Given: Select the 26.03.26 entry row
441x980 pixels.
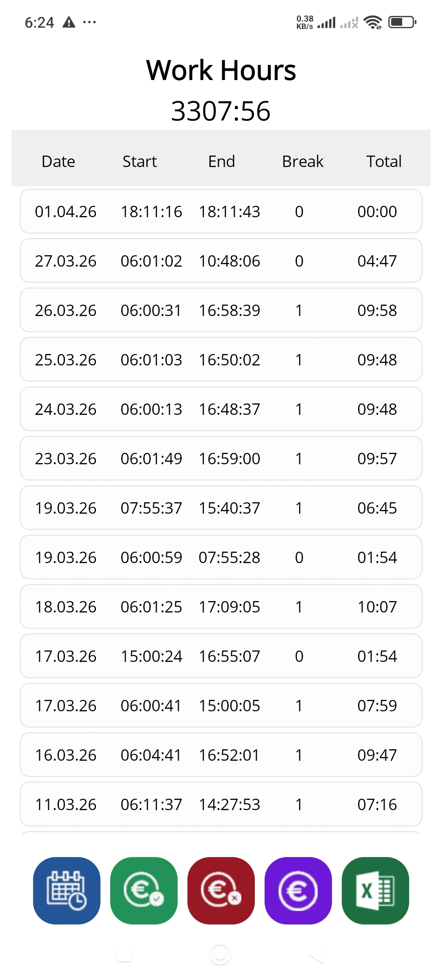Looking at the screenshot, I should 220,310.
